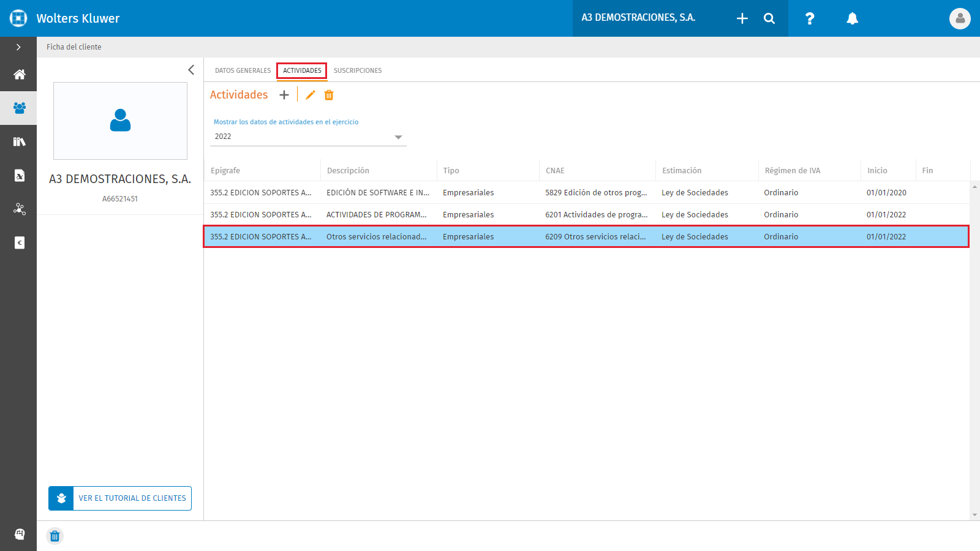Delete selected activity with orange trash icon
This screenshot has width=980, height=551.
[329, 95]
